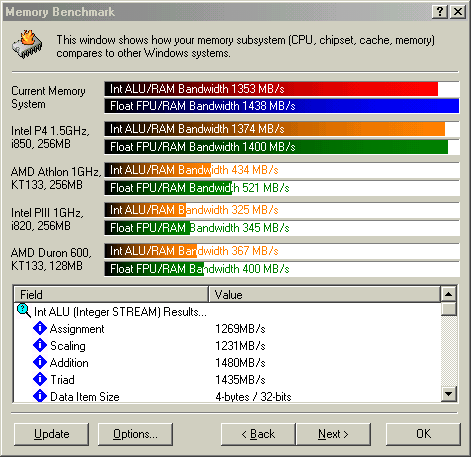
Task: Click the Athlon Float FPU 521 MB/s bar
Action: point(282,188)
